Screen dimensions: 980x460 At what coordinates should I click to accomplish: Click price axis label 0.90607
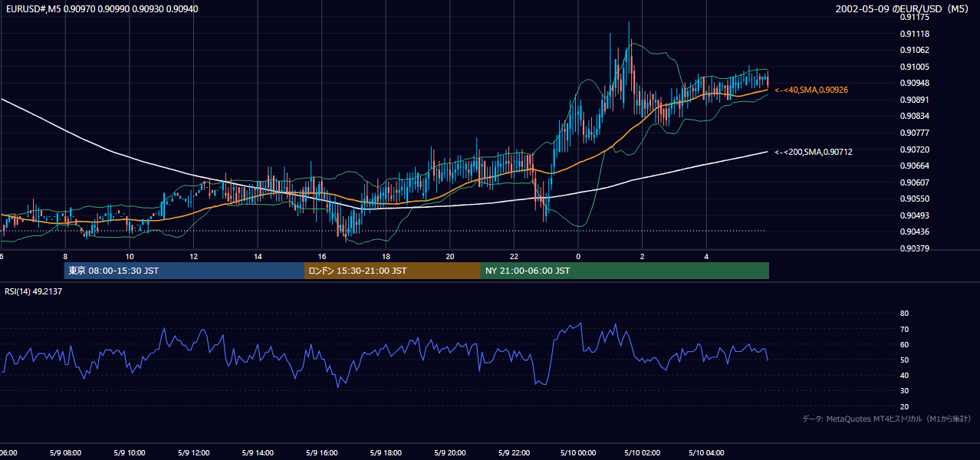click(914, 182)
